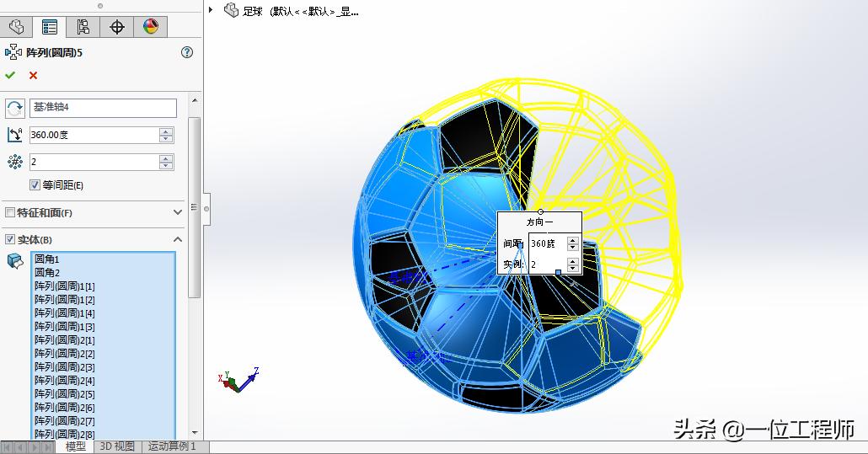Click the 360.00度 angle input field
Screen dimensions: 868x454
click(93, 135)
